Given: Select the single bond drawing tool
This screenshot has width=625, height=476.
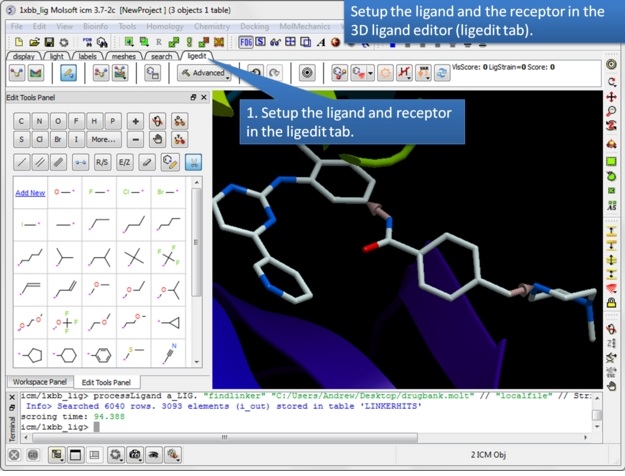Looking at the screenshot, I should 22,161.
